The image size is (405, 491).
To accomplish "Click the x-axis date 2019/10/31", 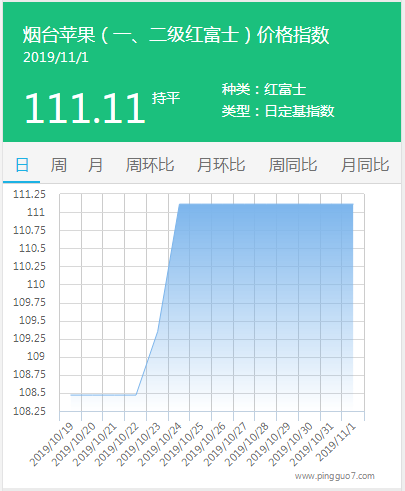I will 312,444.
